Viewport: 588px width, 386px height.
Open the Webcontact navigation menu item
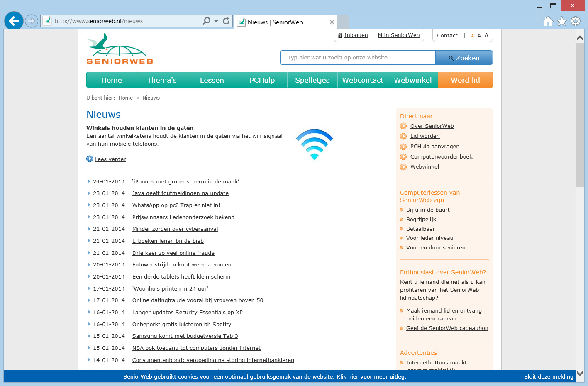[x=363, y=80]
